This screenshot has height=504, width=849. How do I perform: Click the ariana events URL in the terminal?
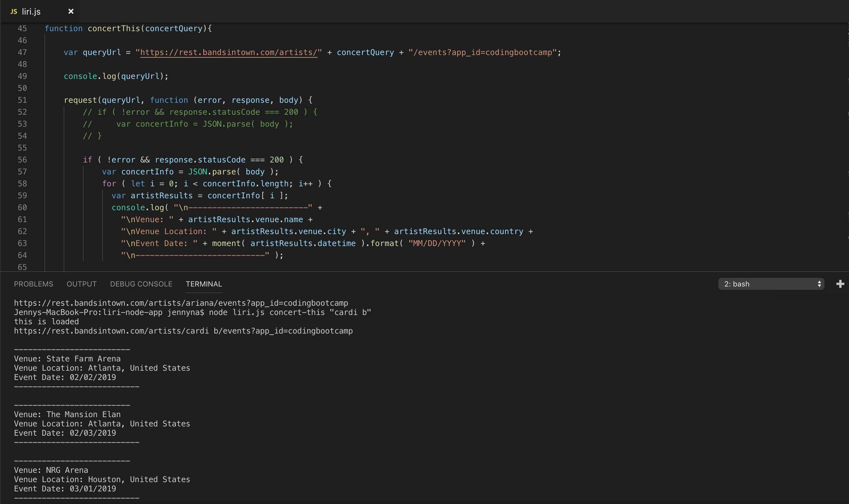(x=181, y=303)
